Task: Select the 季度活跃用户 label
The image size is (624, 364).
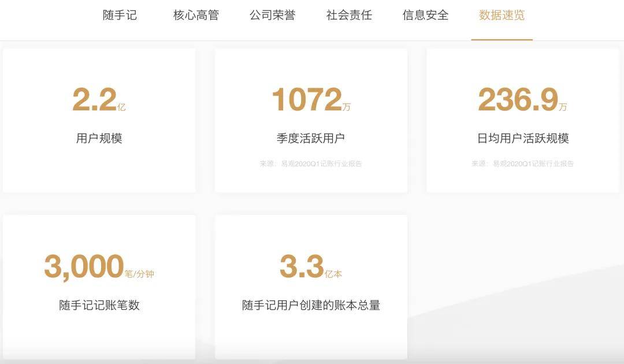Action: pos(311,139)
